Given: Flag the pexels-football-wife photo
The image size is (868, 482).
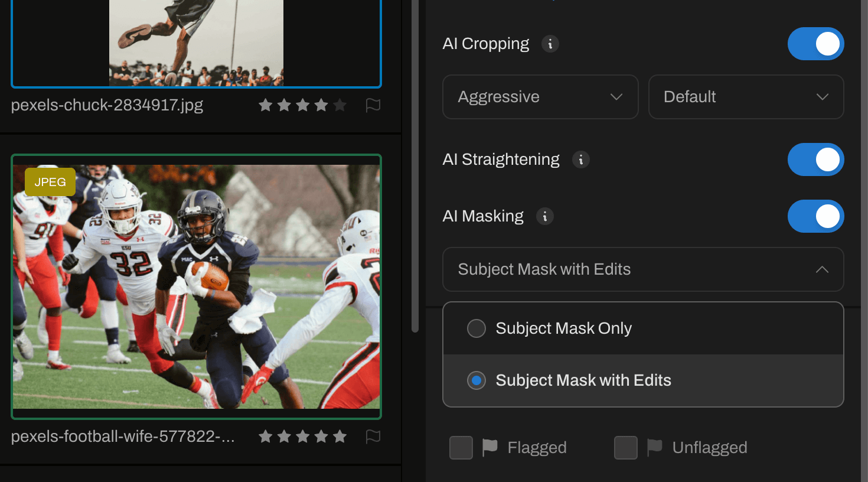Looking at the screenshot, I should click(x=373, y=437).
